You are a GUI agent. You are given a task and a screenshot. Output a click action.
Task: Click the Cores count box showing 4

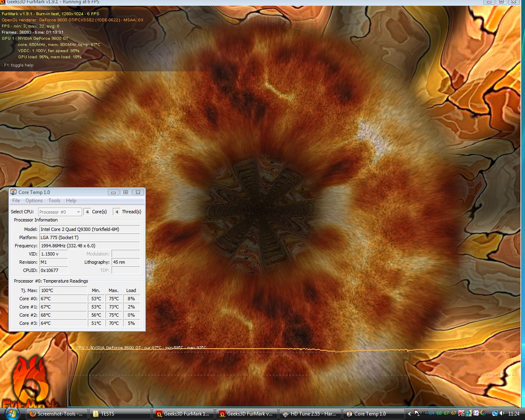[87, 212]
